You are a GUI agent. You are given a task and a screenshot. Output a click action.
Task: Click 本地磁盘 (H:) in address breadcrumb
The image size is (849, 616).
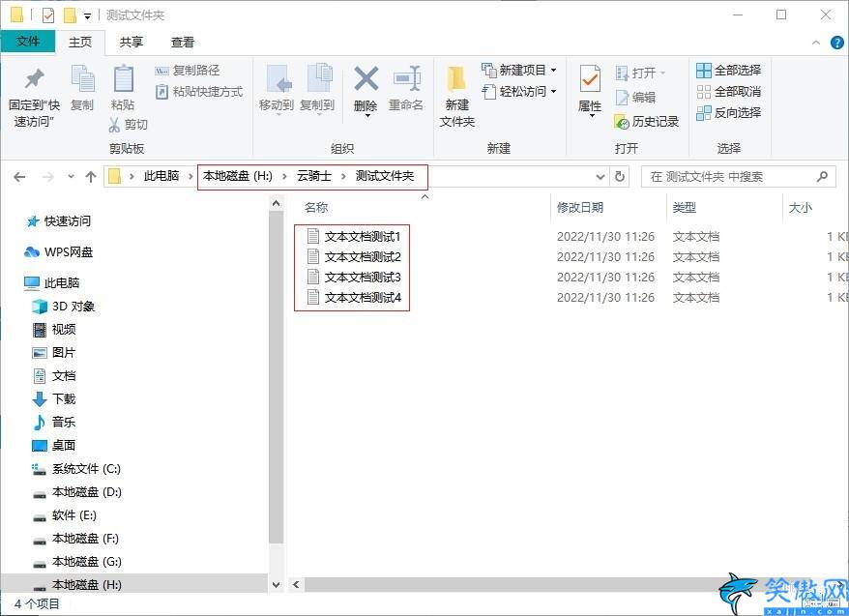pos(237,176)
